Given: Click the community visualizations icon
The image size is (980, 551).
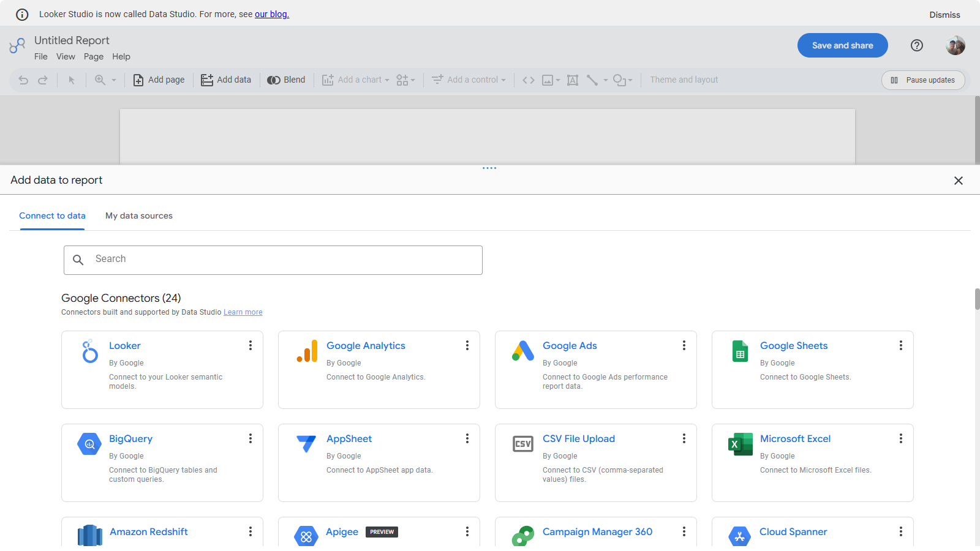Looking at the screenshot, I should pos(402,80).
